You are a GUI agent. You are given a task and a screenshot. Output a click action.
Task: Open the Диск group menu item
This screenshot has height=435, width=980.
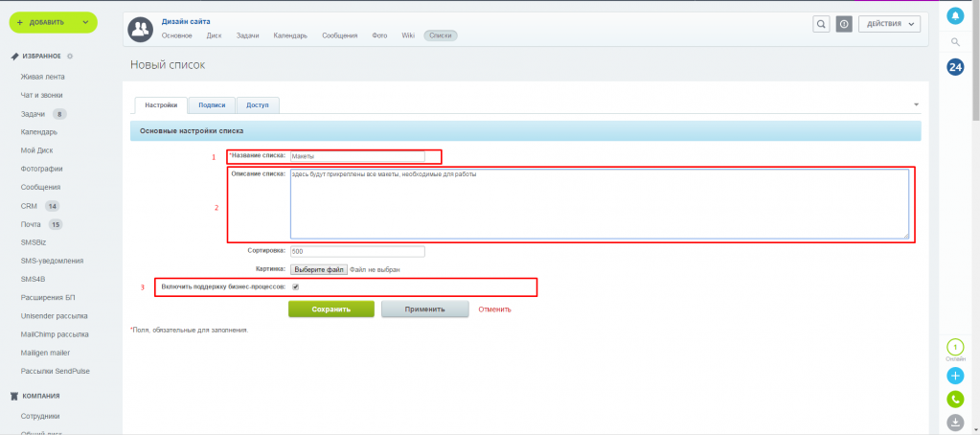click(x=214, y=35)
